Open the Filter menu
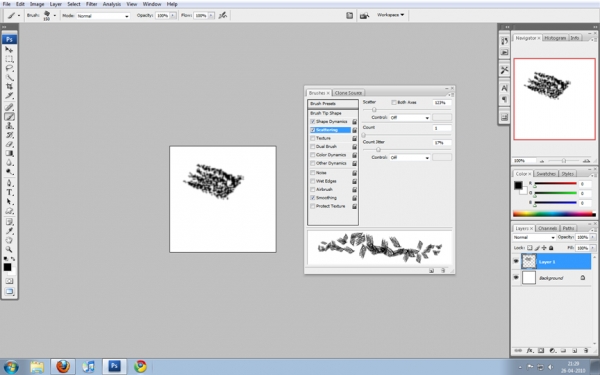 click(91, 4)
